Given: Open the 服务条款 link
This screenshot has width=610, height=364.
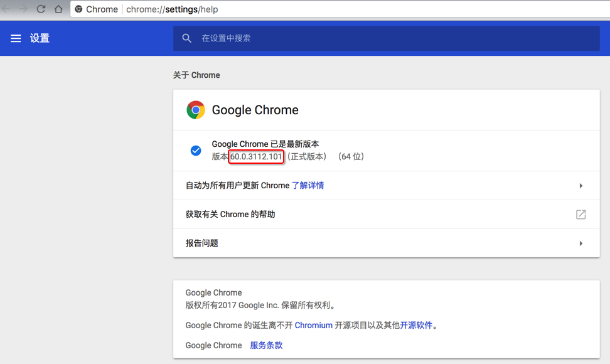Looking at the screenshot, I should (x=266, y=345).
